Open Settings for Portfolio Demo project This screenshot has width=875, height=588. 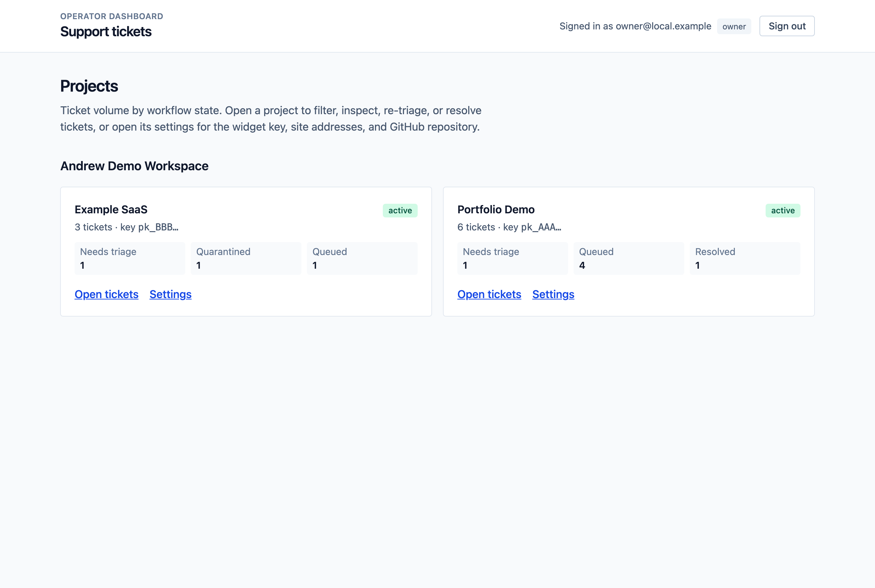coord(553,294)
